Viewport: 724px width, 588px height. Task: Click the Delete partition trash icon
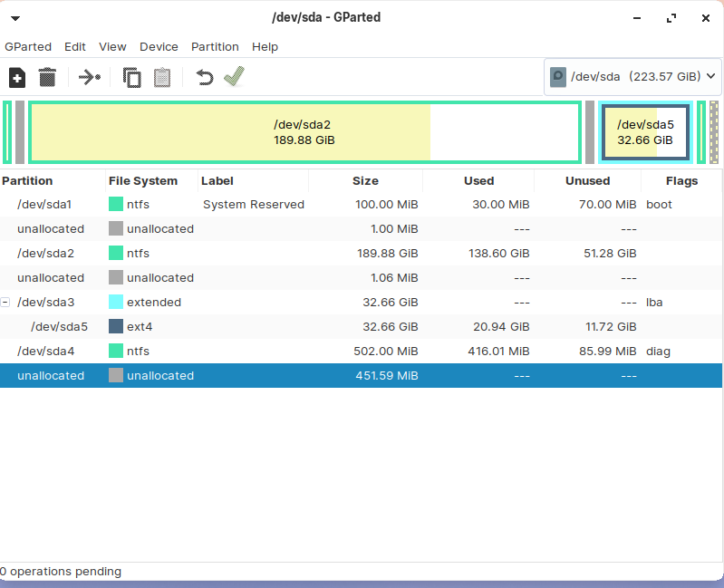tap(47, 78)
